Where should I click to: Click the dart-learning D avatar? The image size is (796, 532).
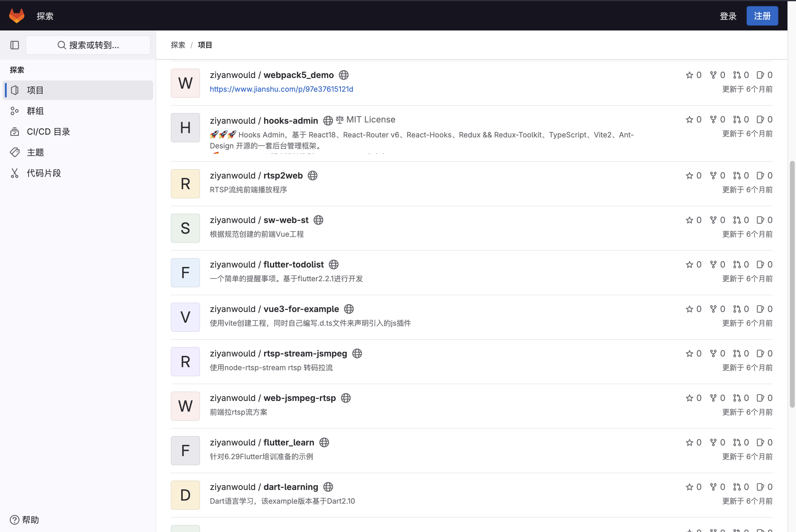(x=185, y=495)
